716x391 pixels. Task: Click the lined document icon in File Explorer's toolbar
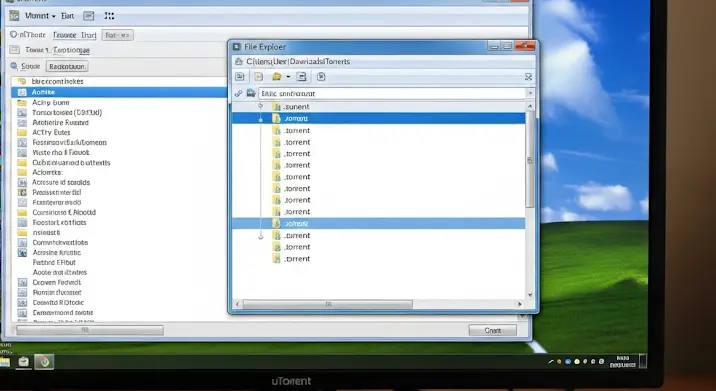tap(301, 77)
